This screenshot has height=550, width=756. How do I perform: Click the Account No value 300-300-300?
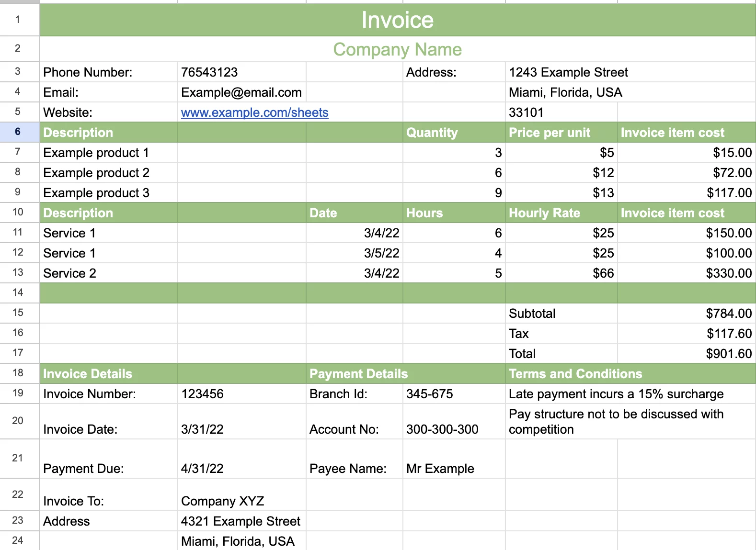(442, 429)
